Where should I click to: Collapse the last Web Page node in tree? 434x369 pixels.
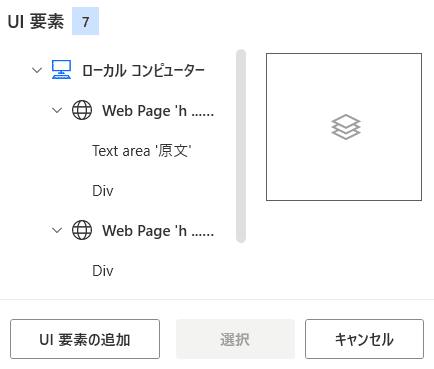point(57,230)
